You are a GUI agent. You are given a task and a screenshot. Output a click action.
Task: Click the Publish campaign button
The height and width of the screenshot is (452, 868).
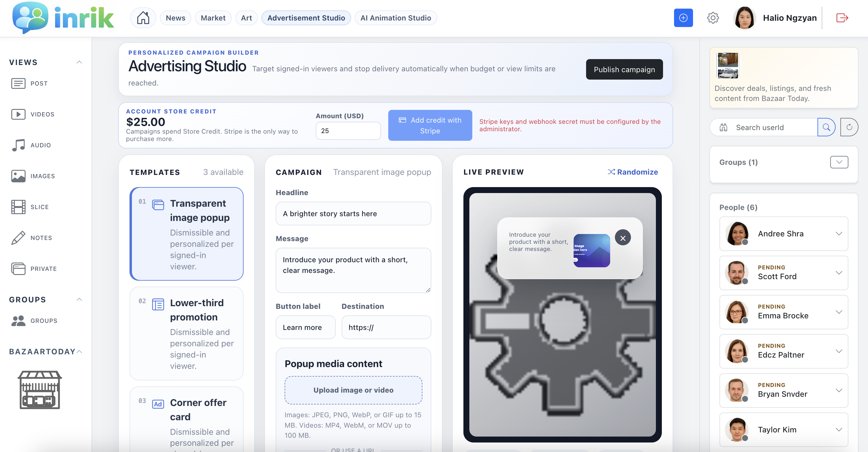pyautogui.click(x=624, y=69)
